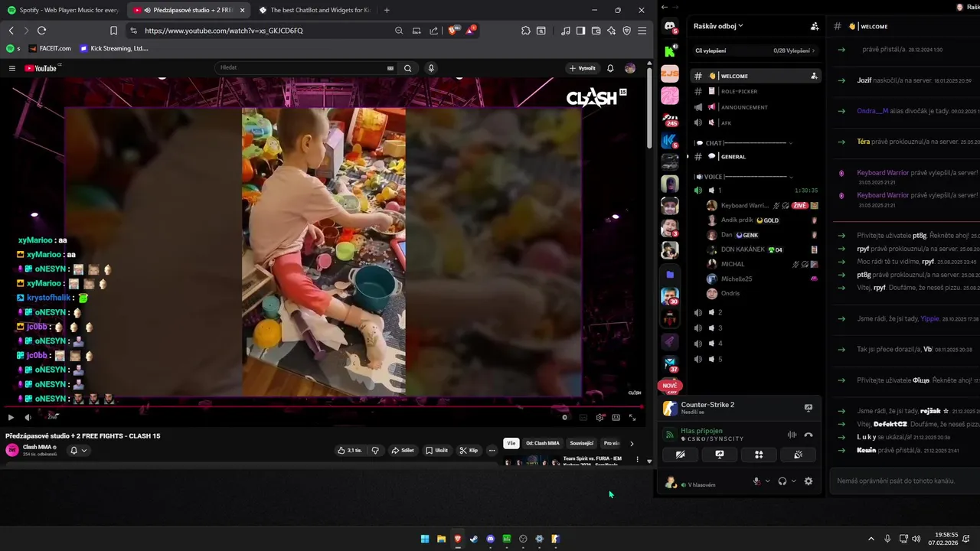This screenshot has height=551, width=980.
Task: Open YouTube player settings gear
Action: click(x=599, y=417)
